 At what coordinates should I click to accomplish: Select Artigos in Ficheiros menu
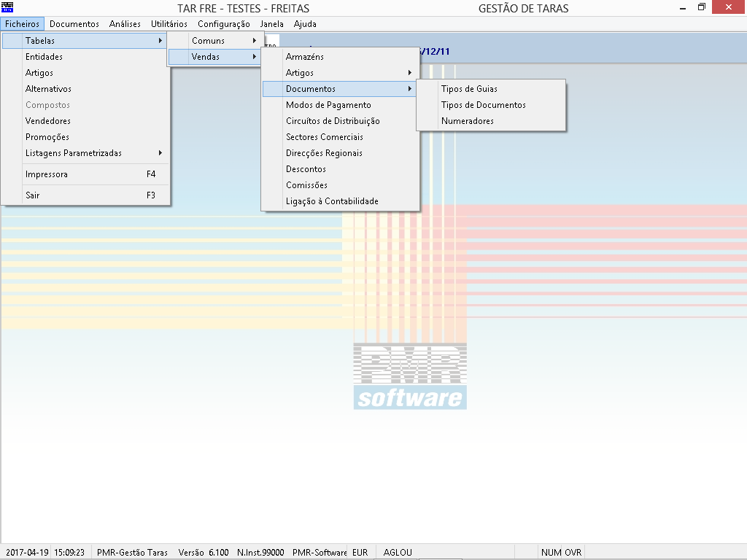coord(85,73)
